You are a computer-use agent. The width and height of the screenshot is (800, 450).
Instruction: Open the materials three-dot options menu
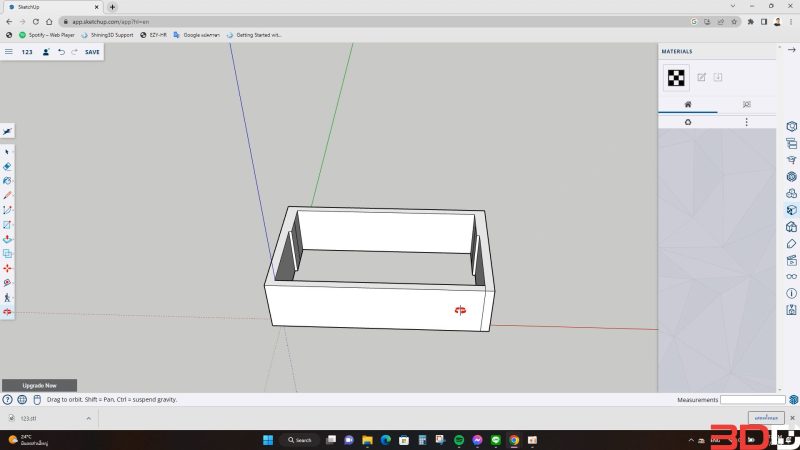click(x=747, y=122)
